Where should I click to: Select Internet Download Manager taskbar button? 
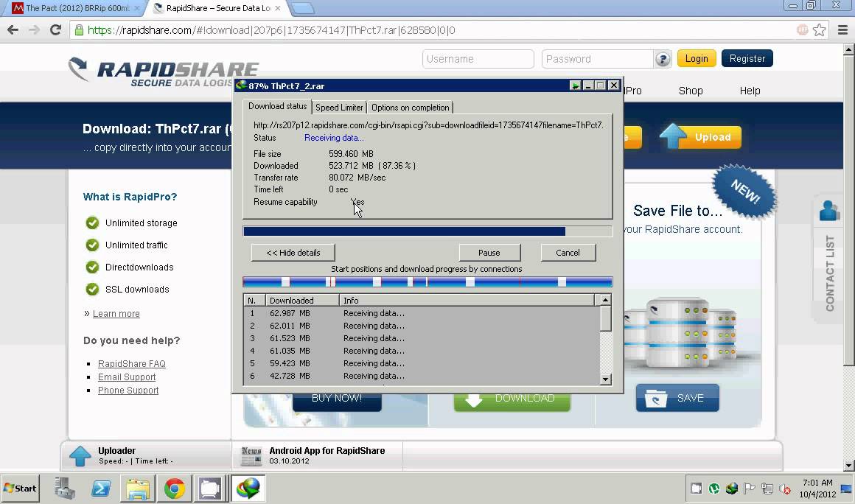(x=248, y=489)
